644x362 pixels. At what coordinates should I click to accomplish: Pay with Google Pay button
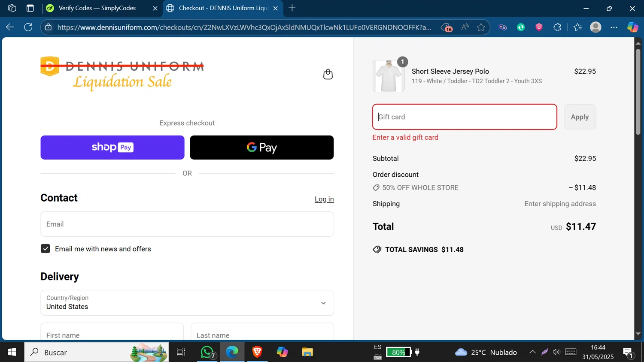click(261, 148)
